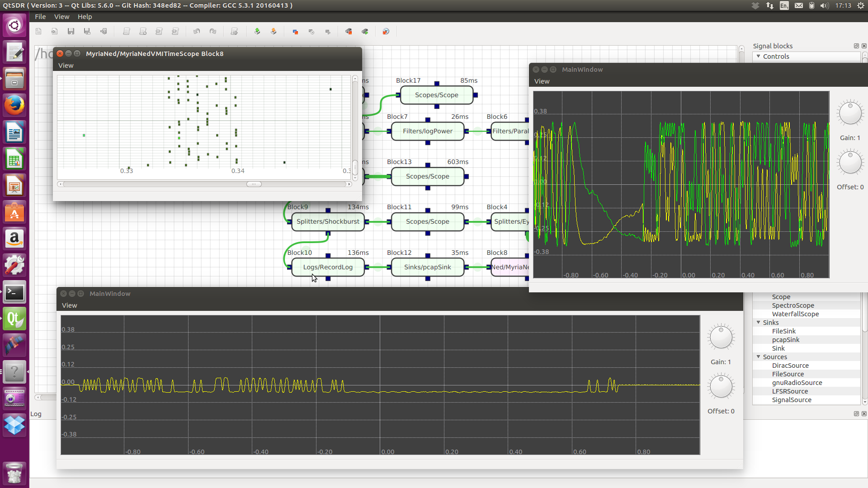The height and width of the screenshot is (488, 868).
Task: Click the Save As toolbar icon
Action: (x=87, y=32)
